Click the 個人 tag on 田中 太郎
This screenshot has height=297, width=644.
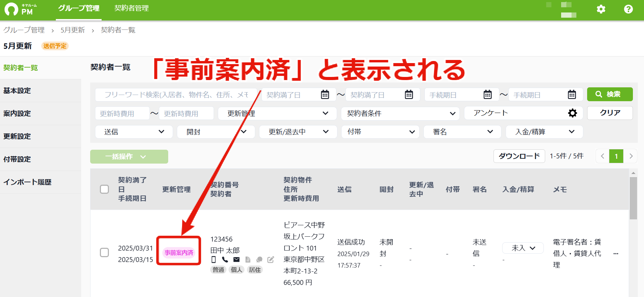tap(237, 270)
